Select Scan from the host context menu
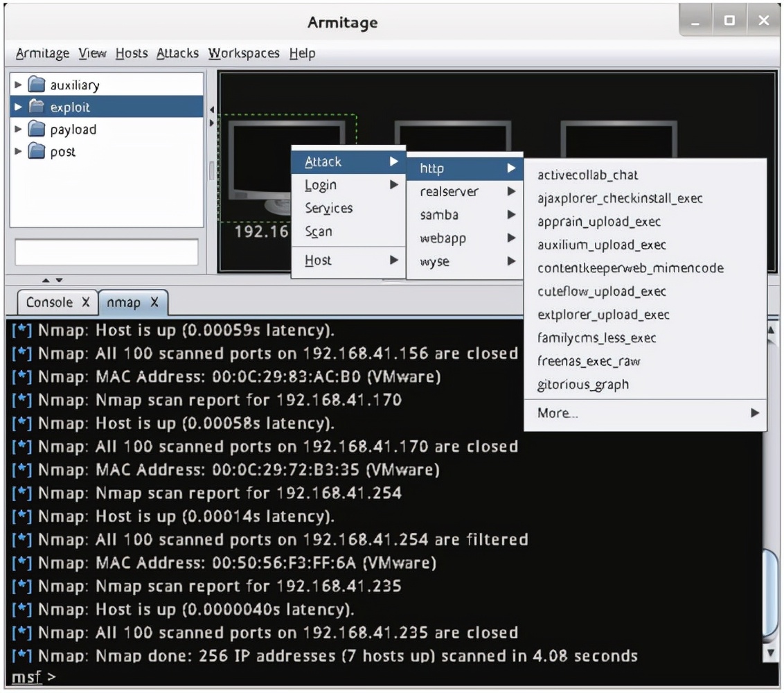 click(x=319, y=231)
